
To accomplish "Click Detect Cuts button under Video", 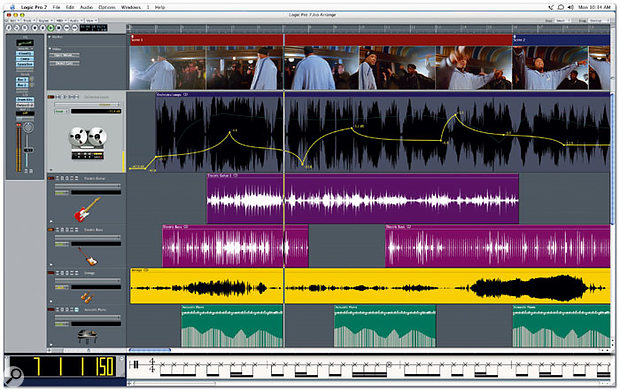I will 64,63.
